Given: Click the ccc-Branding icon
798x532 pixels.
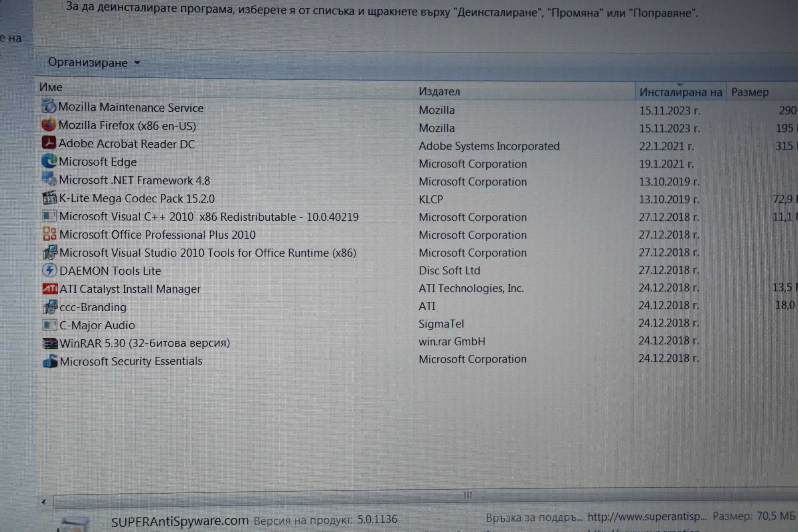Looking at the screenshot, I should tap(50, 307).
